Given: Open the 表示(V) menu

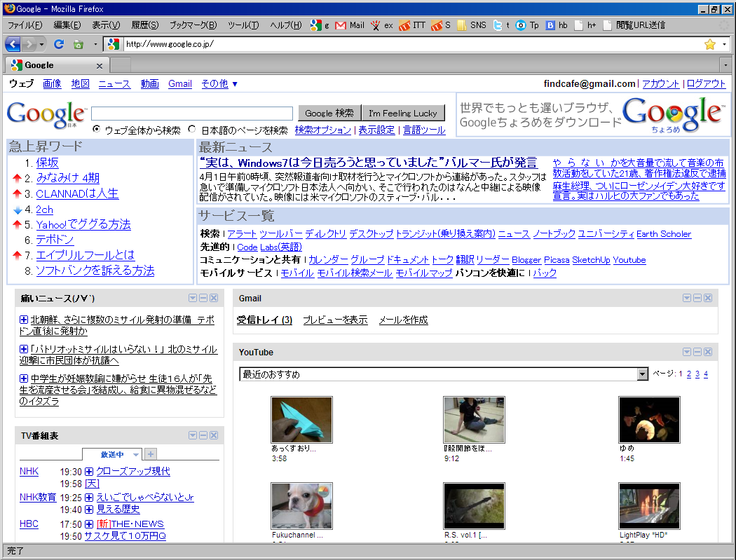Looking at the screenshot, I should (106, 25).
